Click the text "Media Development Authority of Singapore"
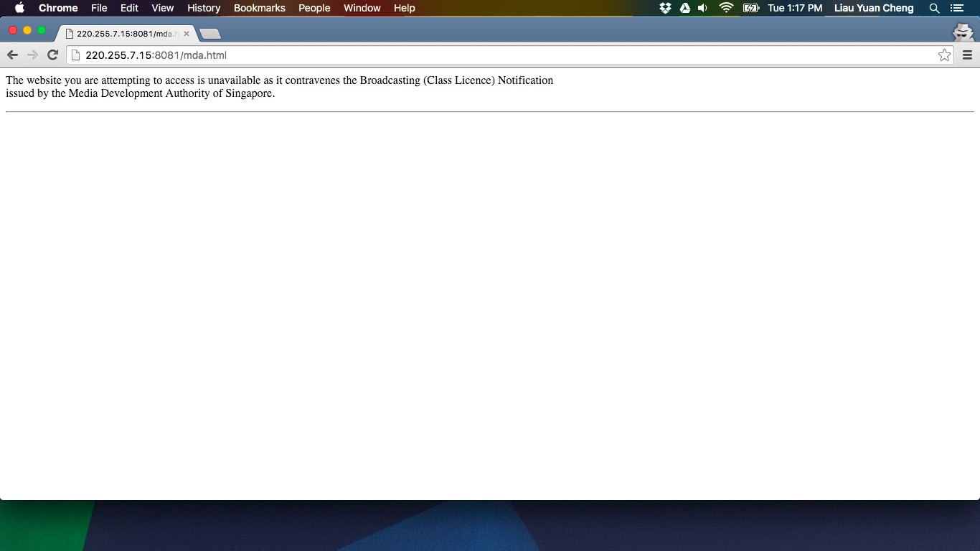This screenshot has height=551, width=980. [171, 93]
